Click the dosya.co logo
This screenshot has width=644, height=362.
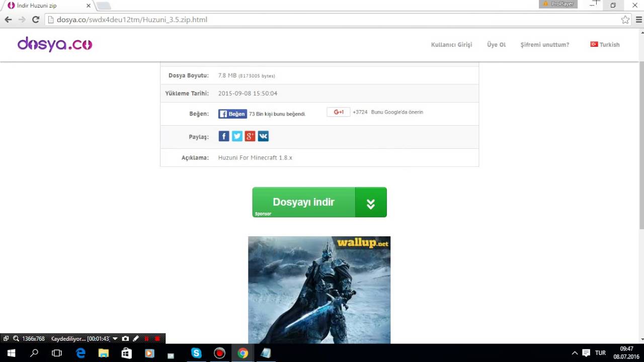[x=55, y=44]
